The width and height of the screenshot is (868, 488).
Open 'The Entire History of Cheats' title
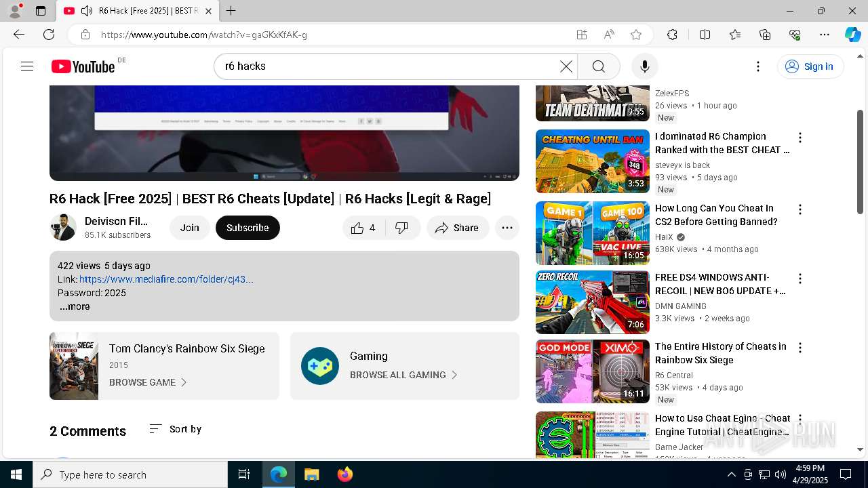(721, 353)
